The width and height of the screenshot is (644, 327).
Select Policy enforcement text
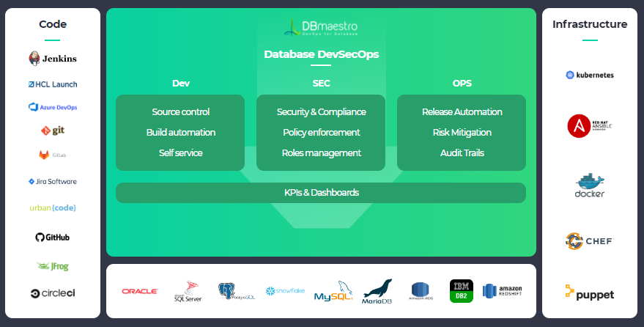pos(321,132)
